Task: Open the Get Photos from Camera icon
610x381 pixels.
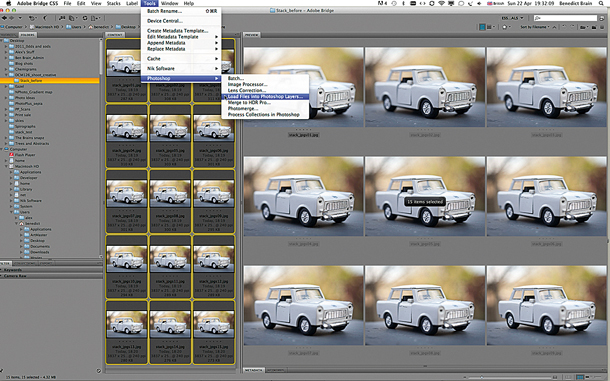Action: coord(62,18)
